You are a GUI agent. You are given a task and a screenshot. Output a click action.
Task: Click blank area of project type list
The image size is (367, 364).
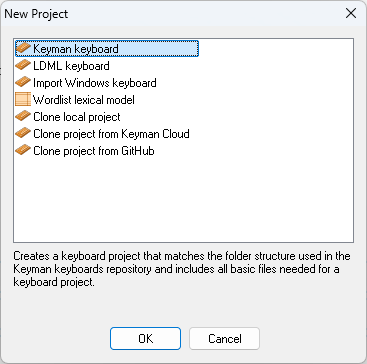click(183, 200)
